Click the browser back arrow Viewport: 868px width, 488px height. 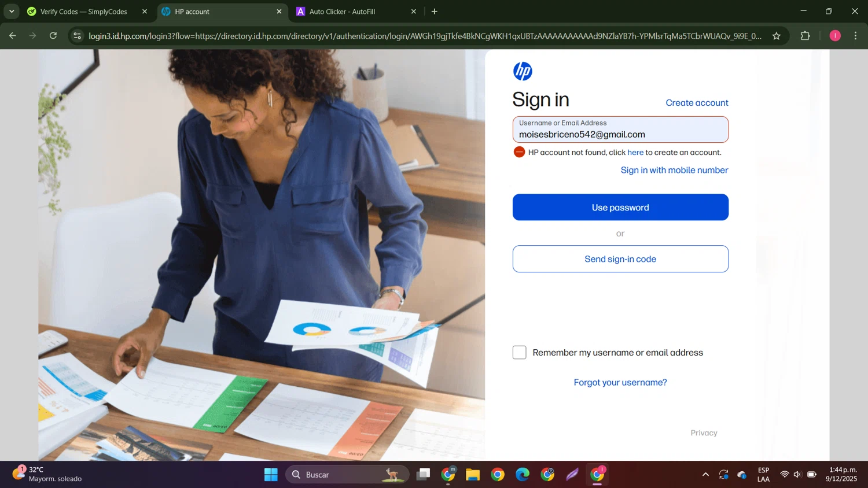(13, 36)
